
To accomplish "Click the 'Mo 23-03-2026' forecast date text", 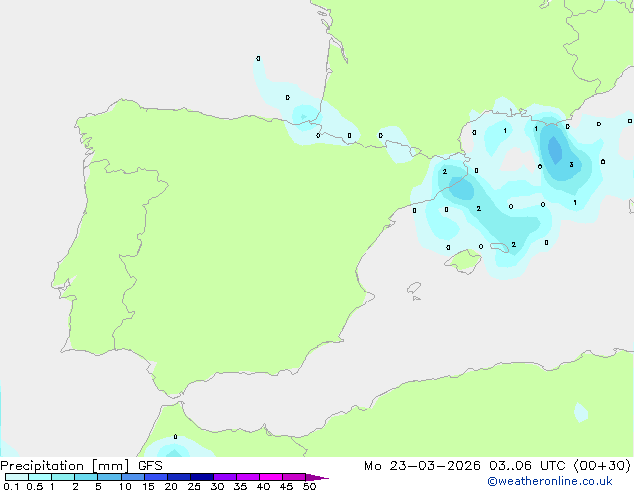I will tap(422, 466).
